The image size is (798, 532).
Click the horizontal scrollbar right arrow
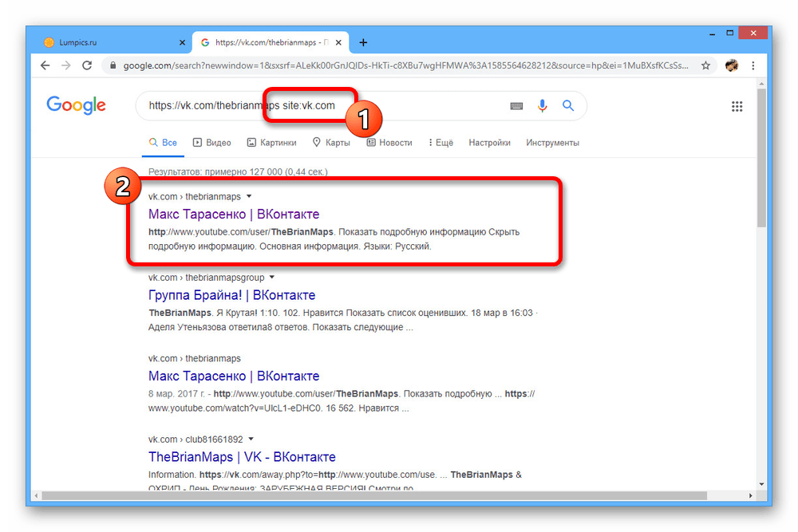[x=751, y=495]
